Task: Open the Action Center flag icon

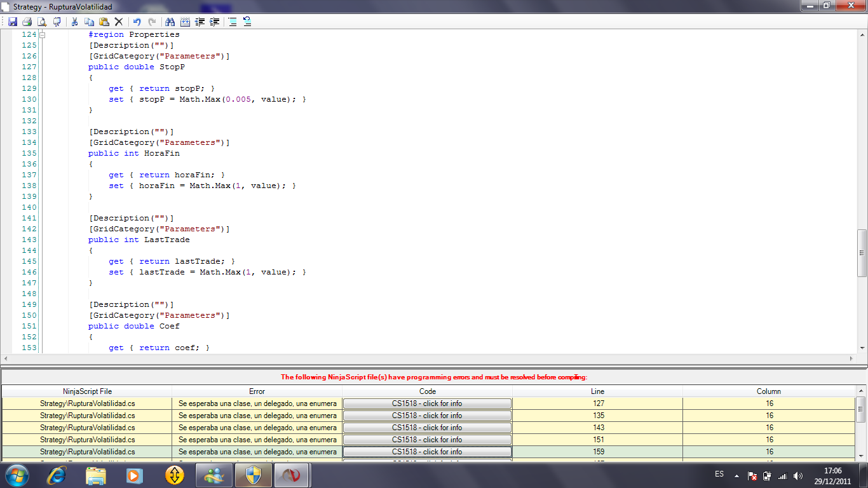Action: 752,475
